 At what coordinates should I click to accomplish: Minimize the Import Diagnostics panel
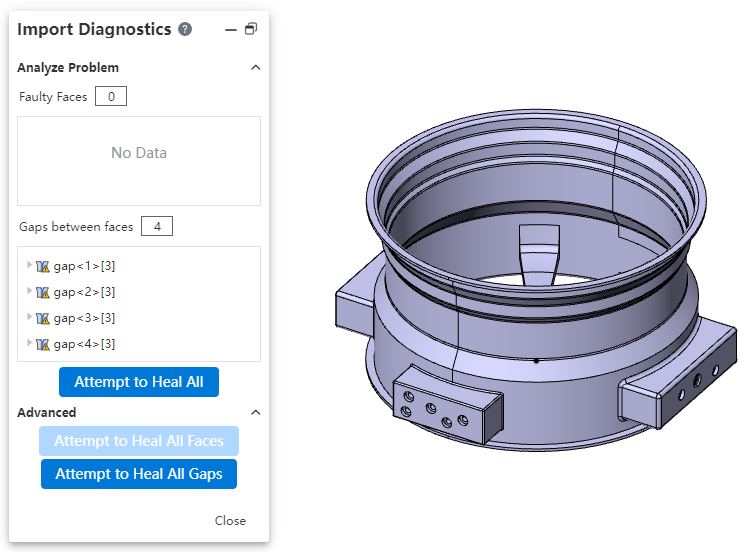[x=231, y=30]
